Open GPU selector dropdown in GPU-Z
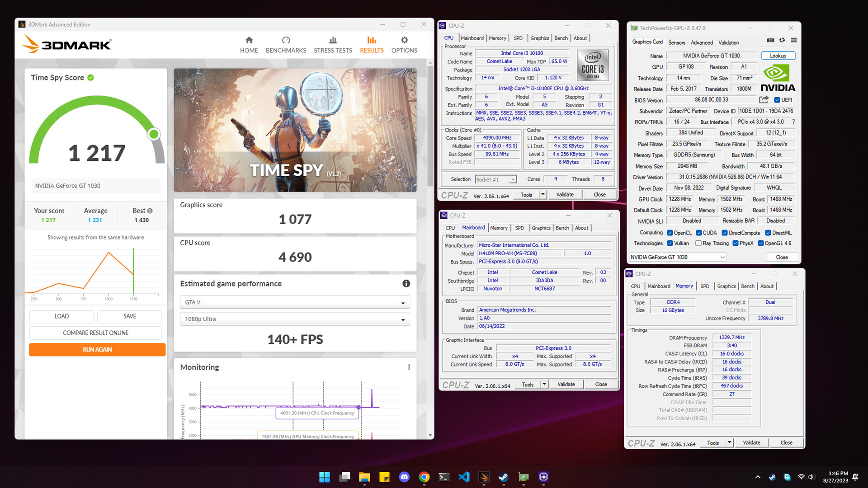The image size is (868, 488). [x=677, y=257]
